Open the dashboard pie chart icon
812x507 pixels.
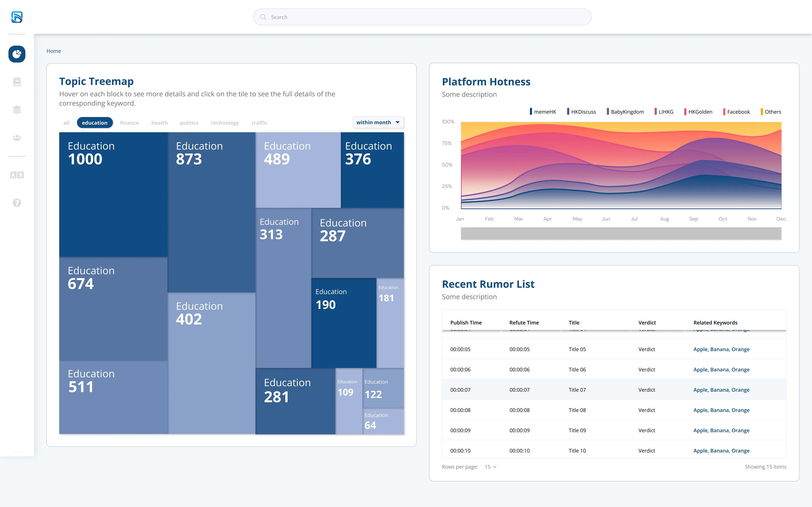[x=17, y=54]
